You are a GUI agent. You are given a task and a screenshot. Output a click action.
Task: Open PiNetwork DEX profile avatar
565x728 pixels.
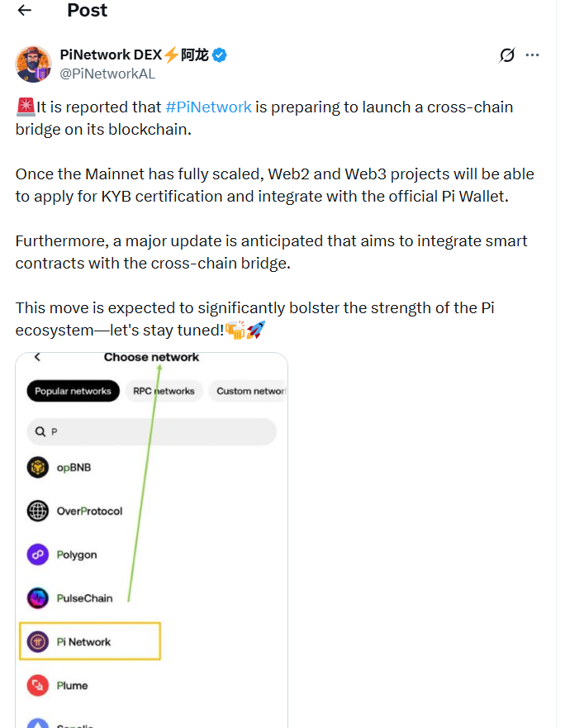tap(33, 64)
